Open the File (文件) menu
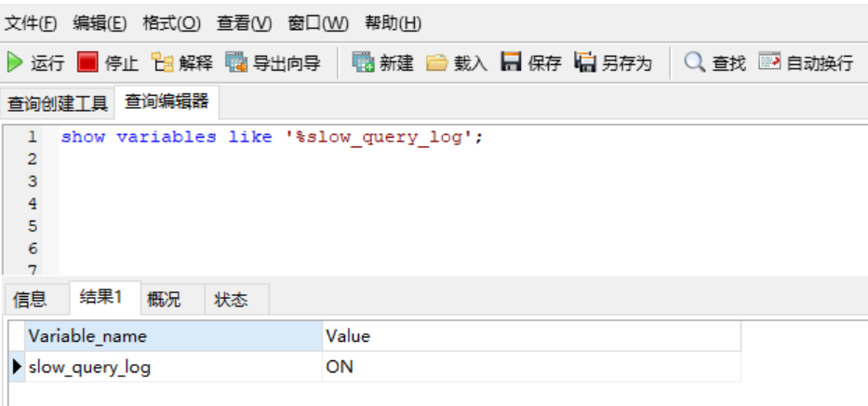Image resolution: width=868 pixels, height=406 pixels. coord(31,22)
